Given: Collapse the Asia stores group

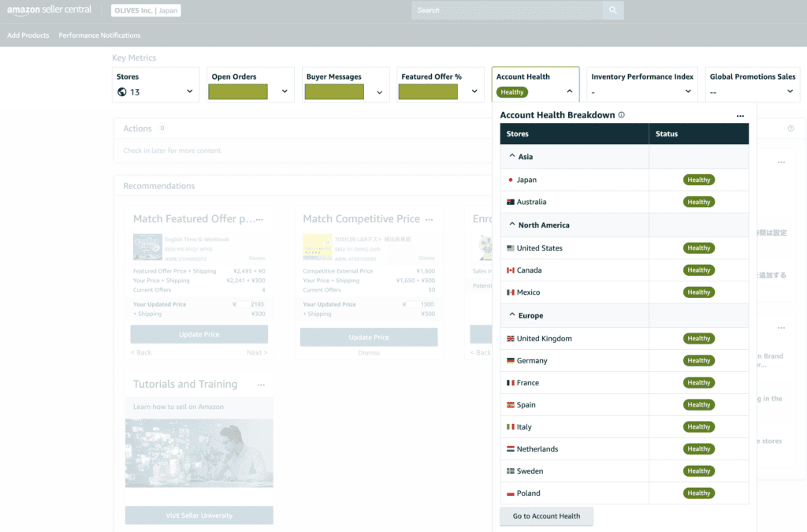Looking at the screenshot, I should point(512,156).
